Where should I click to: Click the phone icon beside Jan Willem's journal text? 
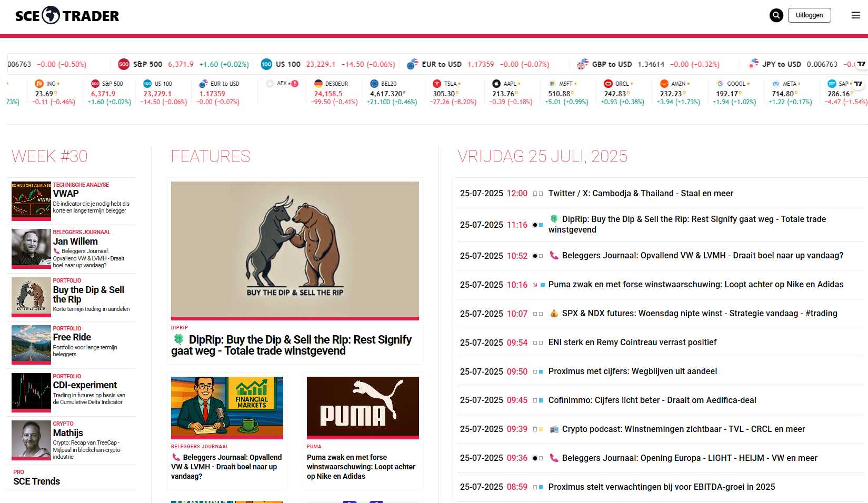tap(56, 251)
